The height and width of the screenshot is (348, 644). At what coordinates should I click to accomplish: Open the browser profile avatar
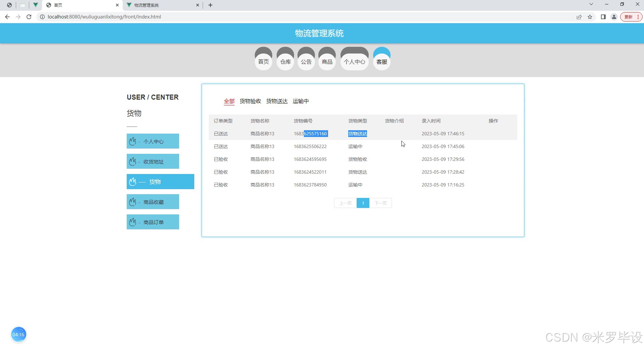pos(614,17)
